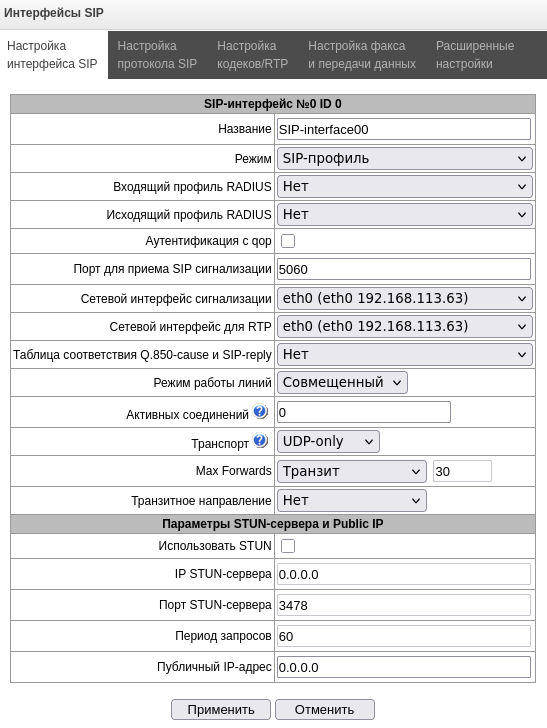The width and height of the screenshot is (547, 728).
Task: Click help icon next to Транспорт
Action: (260, 440)
